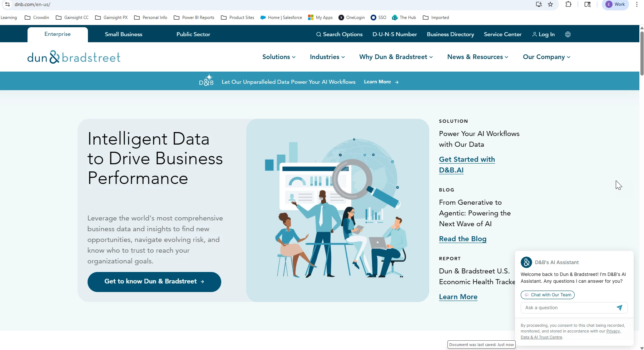Open Chrome three-dot menu
644x350 pixels.
637,4
